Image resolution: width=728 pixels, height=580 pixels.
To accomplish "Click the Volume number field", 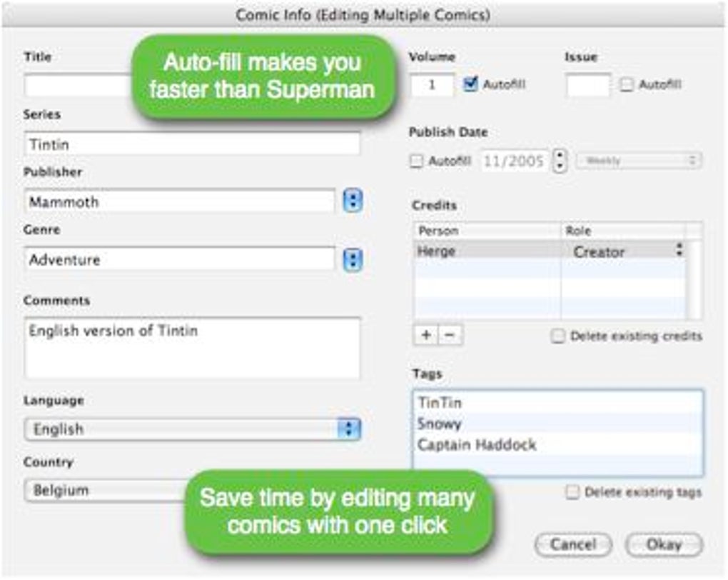I will (x=433, y=85).
